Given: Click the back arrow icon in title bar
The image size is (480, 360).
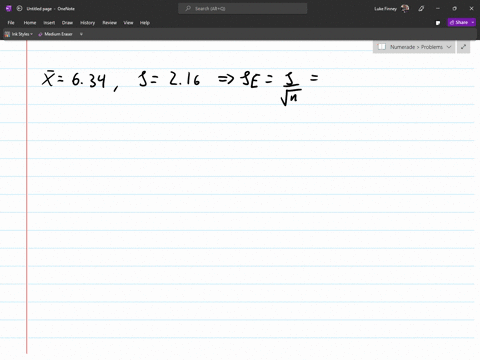Looking at the screenshot, I should (20, 9).
